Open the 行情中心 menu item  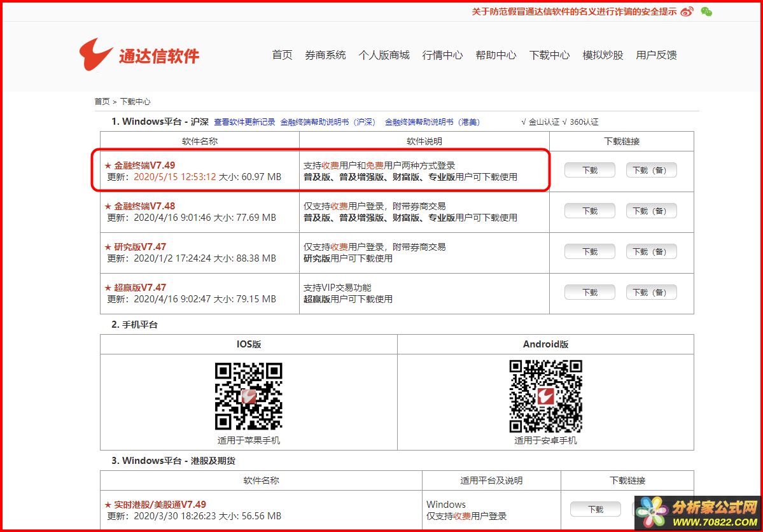coord(442,55)
